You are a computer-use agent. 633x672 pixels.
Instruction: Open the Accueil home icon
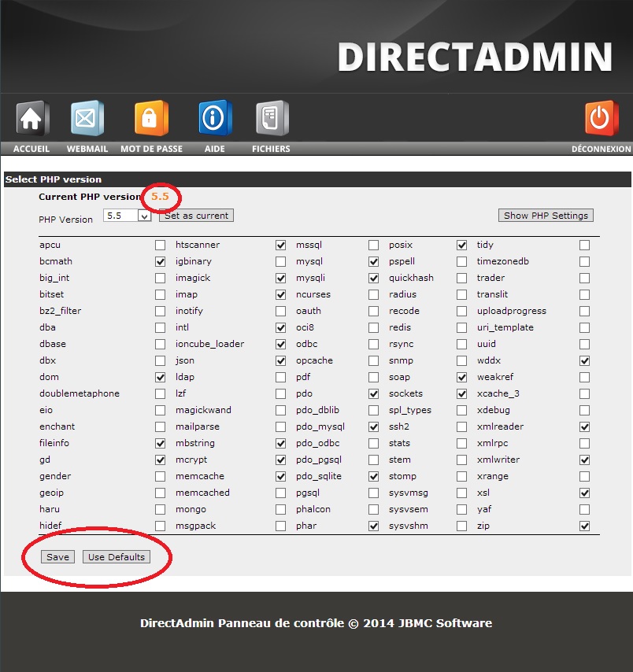pyautogui.click(x=32, y=118)
